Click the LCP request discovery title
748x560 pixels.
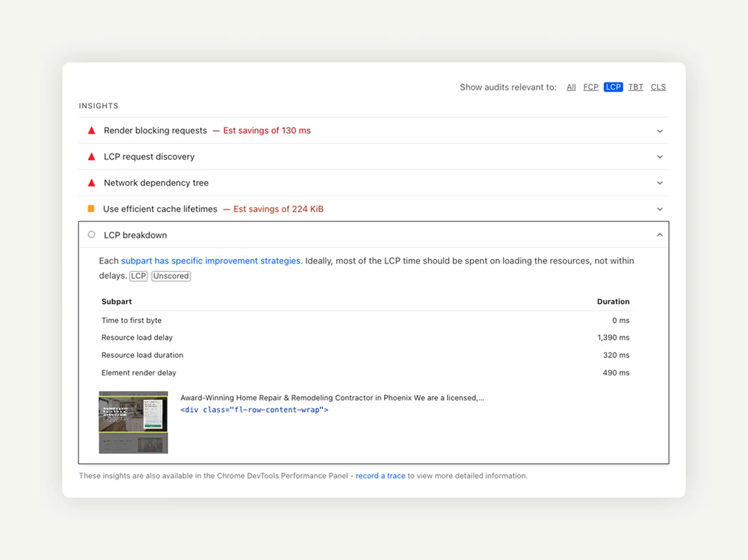click(x=149, y=157)
